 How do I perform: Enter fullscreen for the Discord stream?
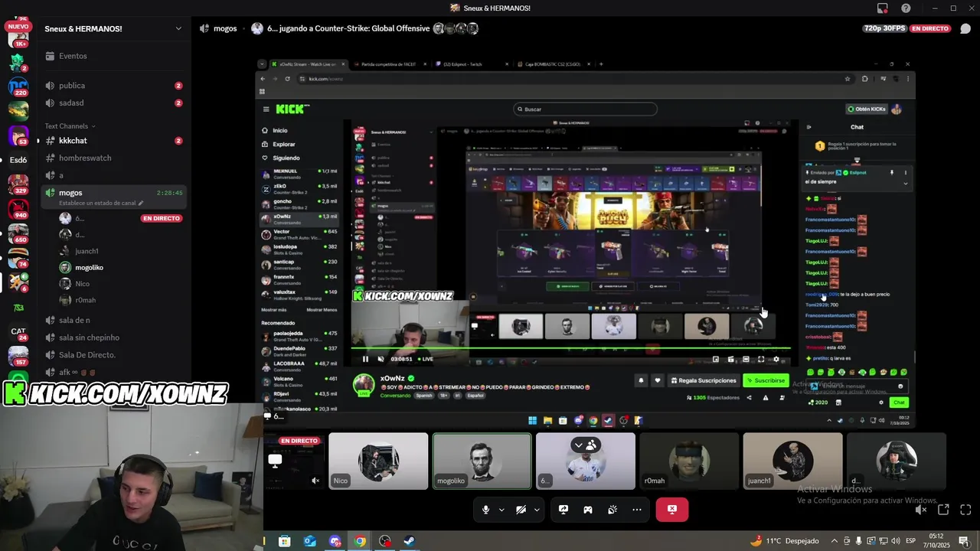click(x=965, y=510)
